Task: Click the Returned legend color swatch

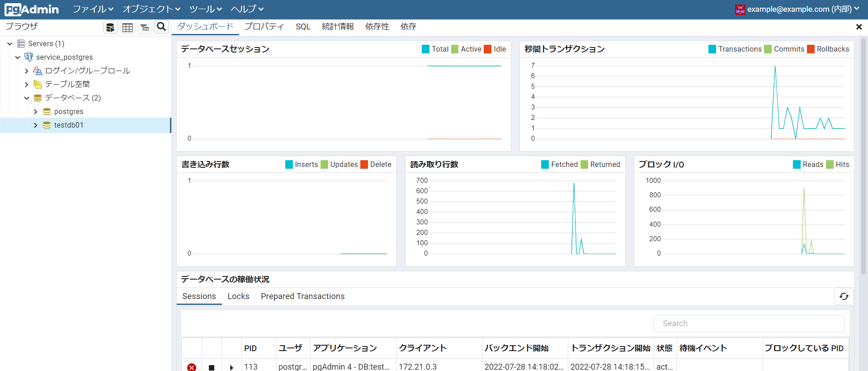Action: pyautogui.click(x=584, y=164)
